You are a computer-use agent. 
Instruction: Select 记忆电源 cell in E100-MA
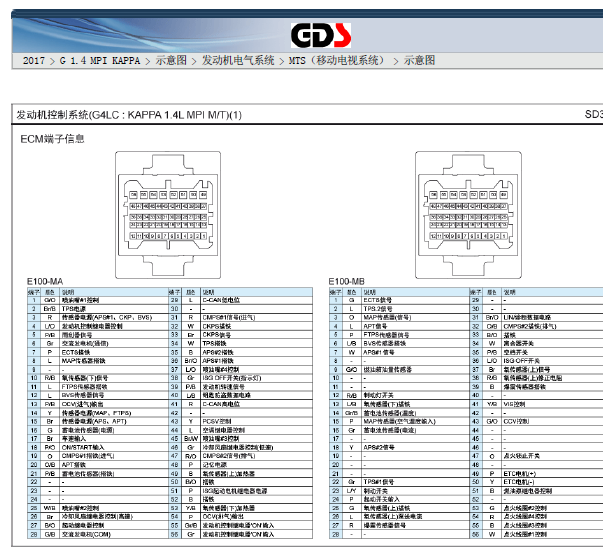click(x=256, y=465)
